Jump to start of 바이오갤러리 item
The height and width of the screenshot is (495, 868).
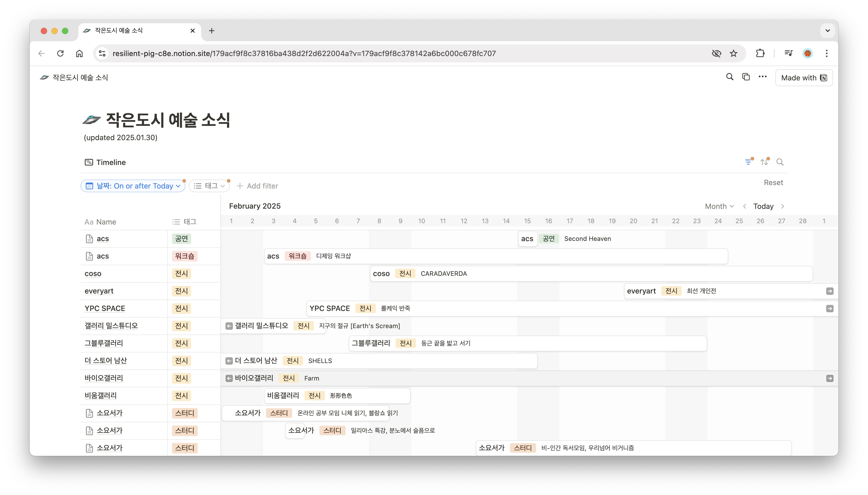tap(229, 378)
